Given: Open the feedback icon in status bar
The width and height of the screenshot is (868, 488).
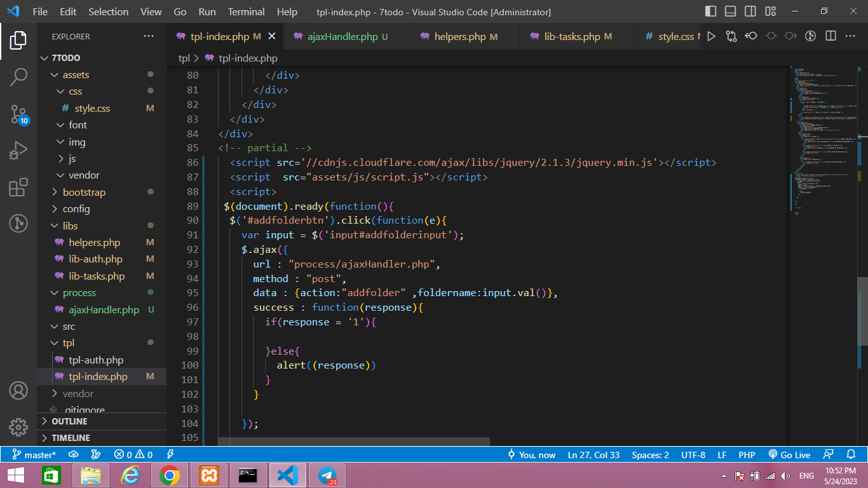Looking at the screenshot, I should (828, 455).
